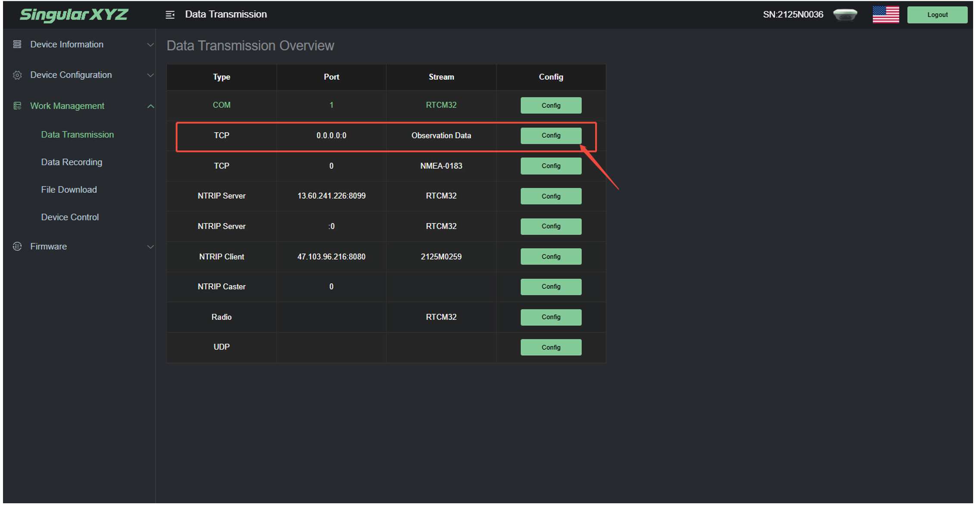Image resolution: width=980 pixels, height=505 pixels.
Task: Open Config for NTRIP Client row
Action: (x=551, y=257)
